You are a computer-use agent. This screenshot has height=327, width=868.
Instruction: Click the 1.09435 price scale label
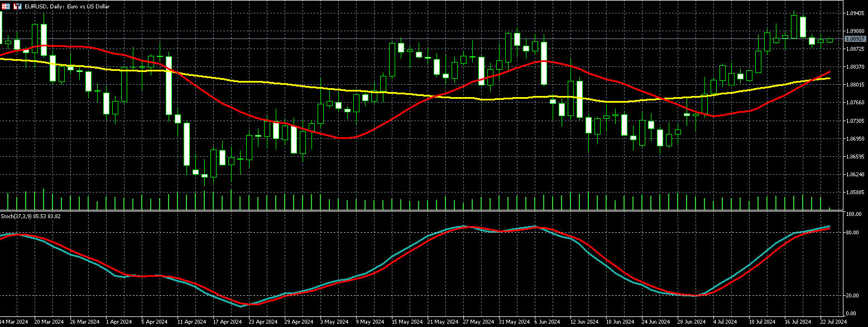coord(855,13)
